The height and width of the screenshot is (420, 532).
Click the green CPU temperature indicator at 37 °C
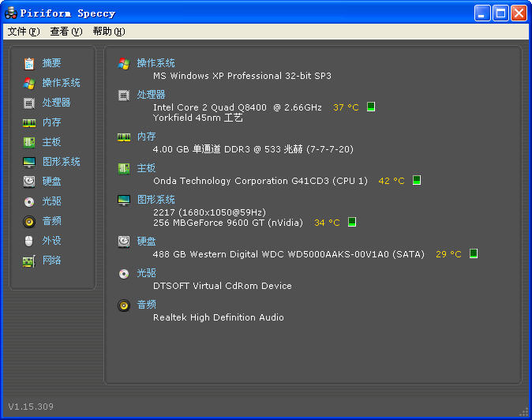(x=371, y=107)
